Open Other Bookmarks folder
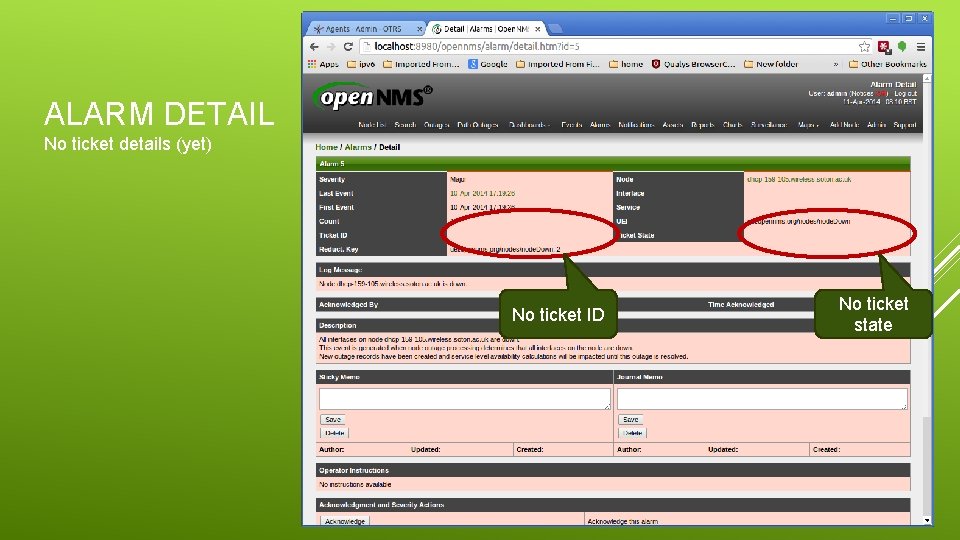The width and height of the screenshot is (960, 540). click(x=887, y=64)
